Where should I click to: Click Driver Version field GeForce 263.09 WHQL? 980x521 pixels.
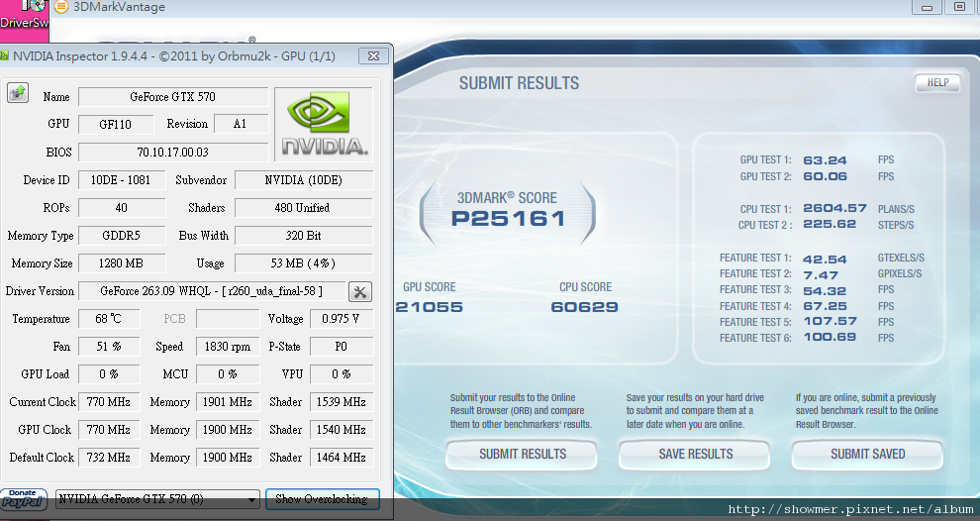click(212, 291)
